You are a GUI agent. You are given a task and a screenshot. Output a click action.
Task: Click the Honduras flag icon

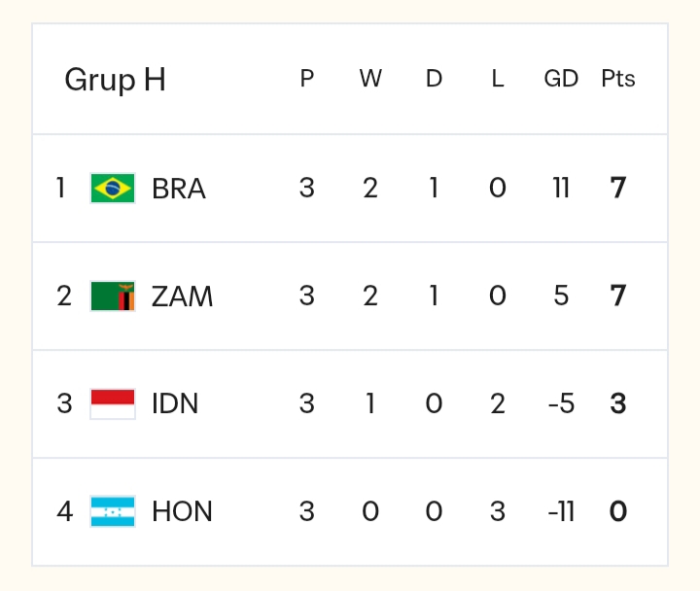(113, 511)
